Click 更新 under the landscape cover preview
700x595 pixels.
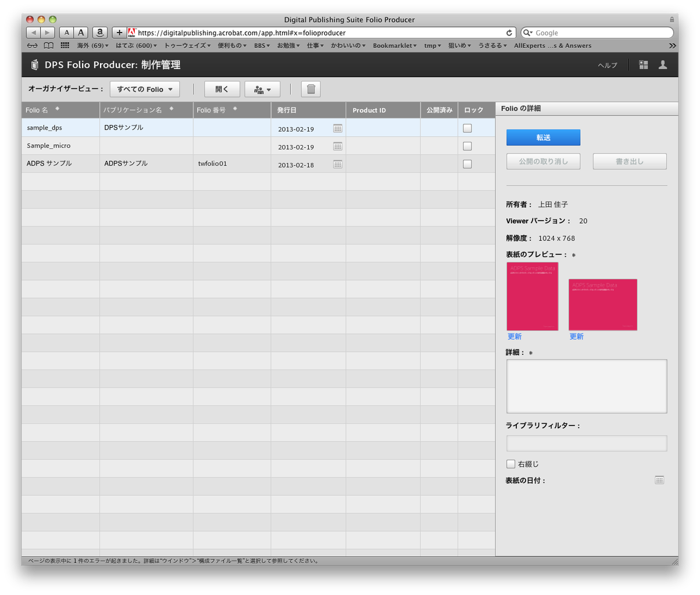[x=576, y=336]
